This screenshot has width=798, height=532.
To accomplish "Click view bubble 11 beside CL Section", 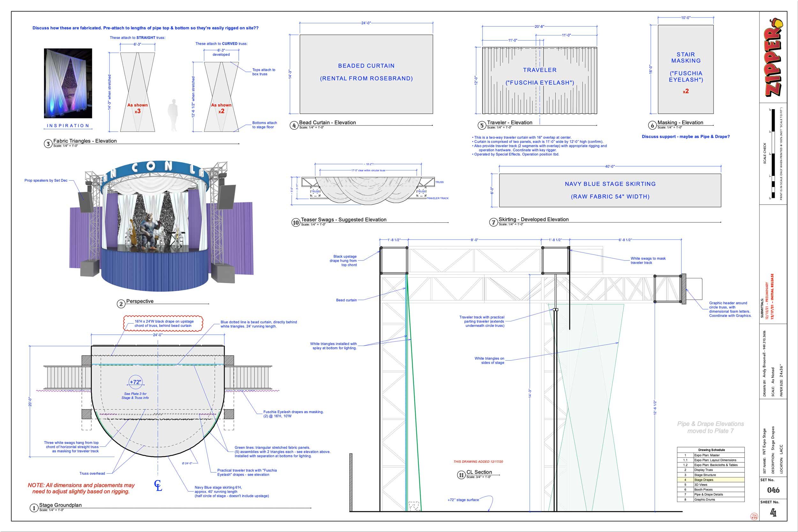I will point(461,475).
